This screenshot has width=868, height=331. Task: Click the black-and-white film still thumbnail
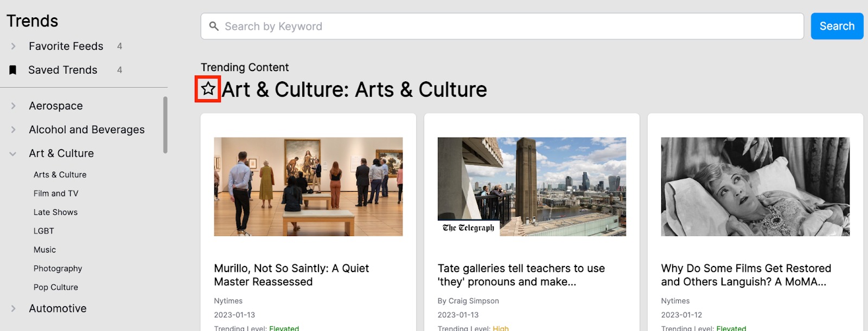click(755, 186)
